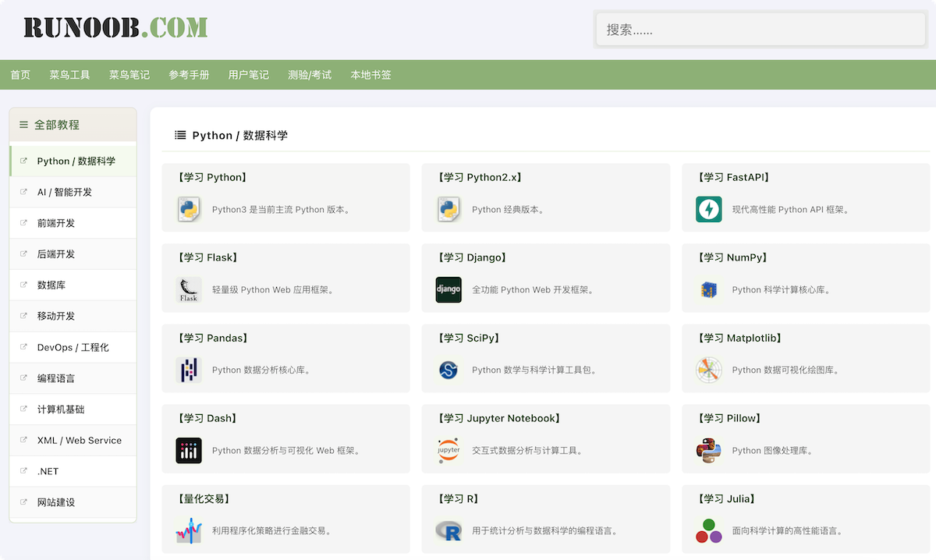
Task: Click the SciPy logo icon
Action: click(448, 370)
